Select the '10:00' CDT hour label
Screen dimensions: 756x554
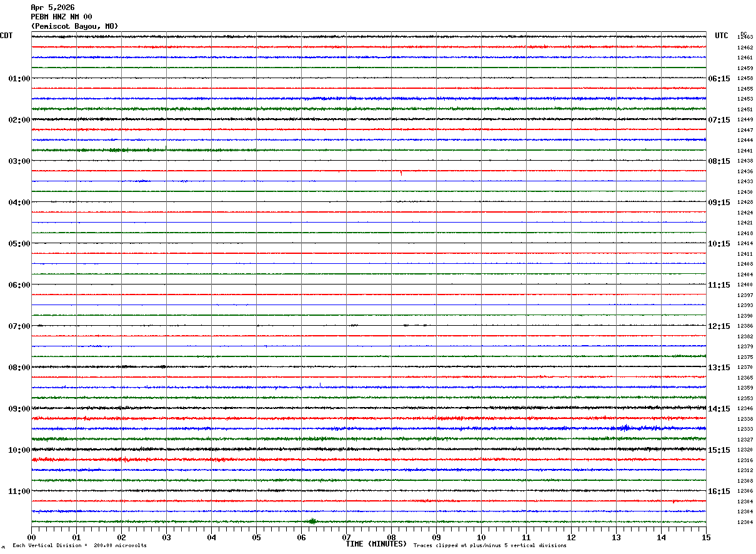19,450
